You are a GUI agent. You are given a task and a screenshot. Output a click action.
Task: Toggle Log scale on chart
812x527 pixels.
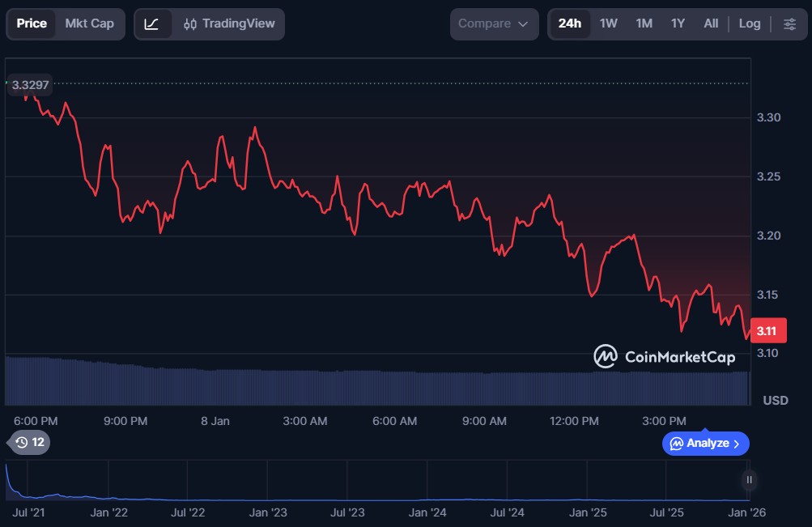pos(750,23)
